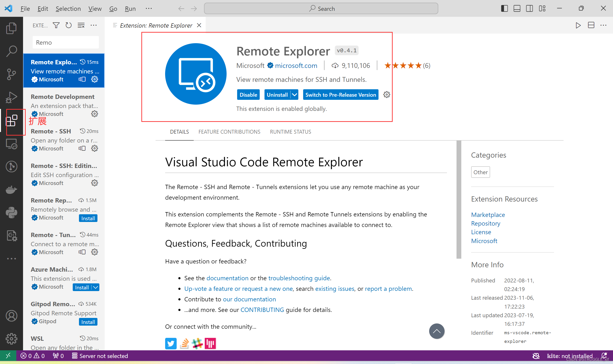Open Azure Machine Install dropdown arrow

(96, 287)
